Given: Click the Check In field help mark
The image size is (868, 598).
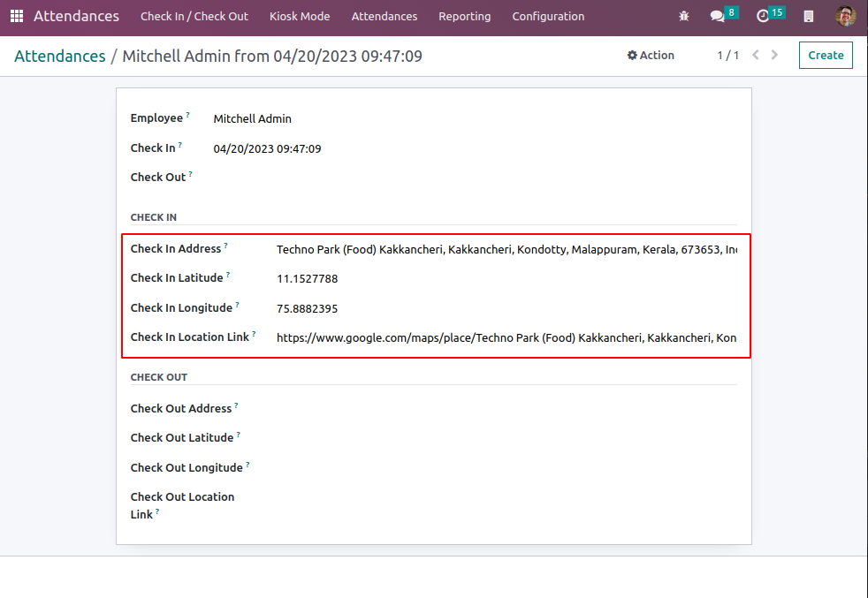Looking at the screenshot, I should [x=180, y=145].
